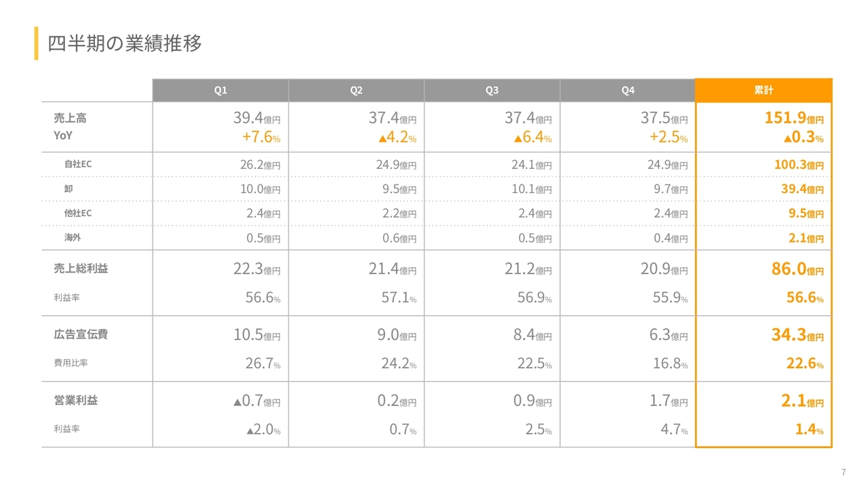Viewport: 868px width, 488px height.
Task: Click the 営業利益 row label
Action: (x=75, y=401)
